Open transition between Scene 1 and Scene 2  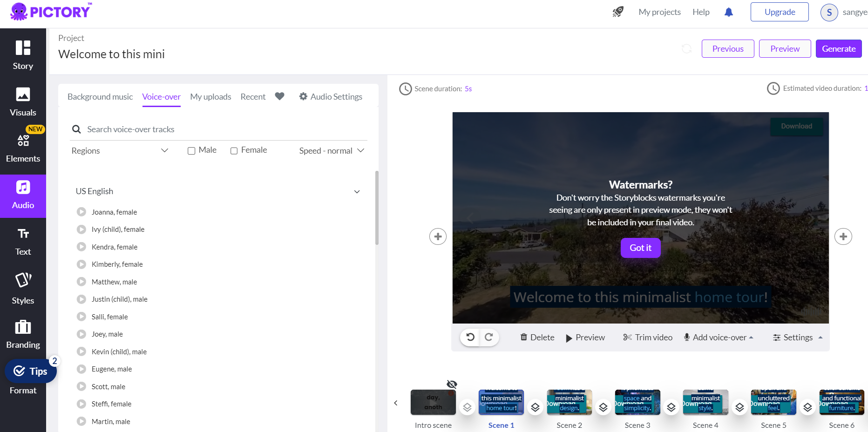536,407
